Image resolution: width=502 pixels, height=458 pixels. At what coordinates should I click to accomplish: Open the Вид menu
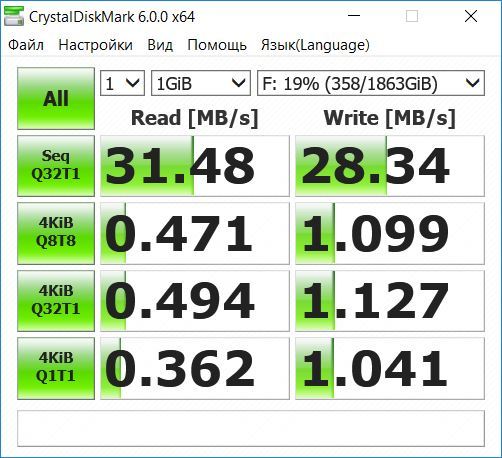pyautogui.click(x=160, y=45)
